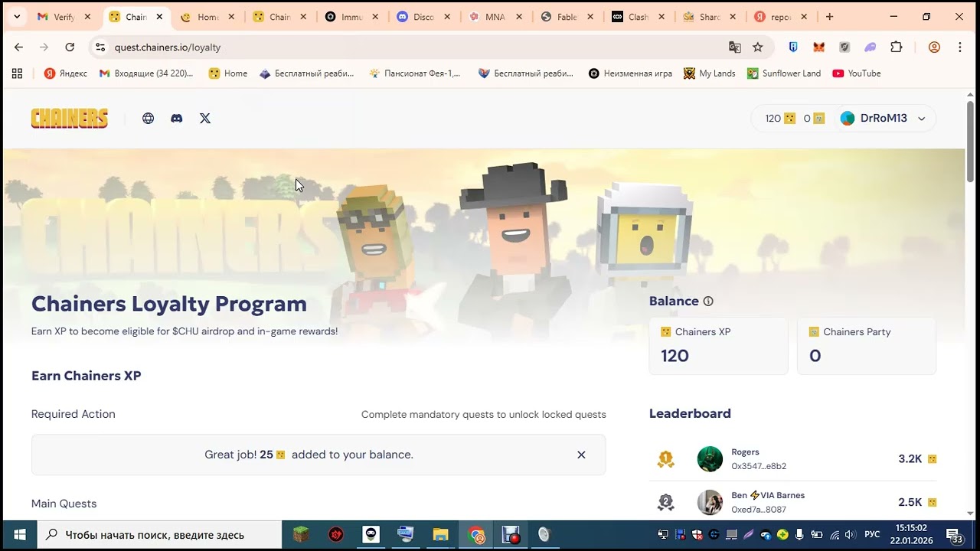Open the X (Twitter) icon in header

point(205,119)
